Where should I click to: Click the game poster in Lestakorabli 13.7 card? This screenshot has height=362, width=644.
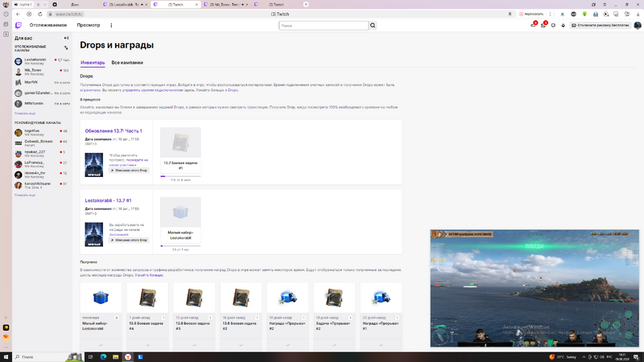click(94, 234)
